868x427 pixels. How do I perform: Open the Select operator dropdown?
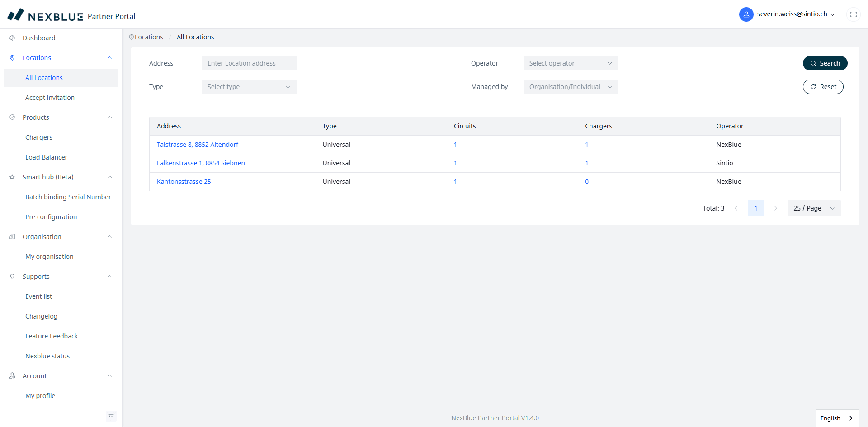570,63
